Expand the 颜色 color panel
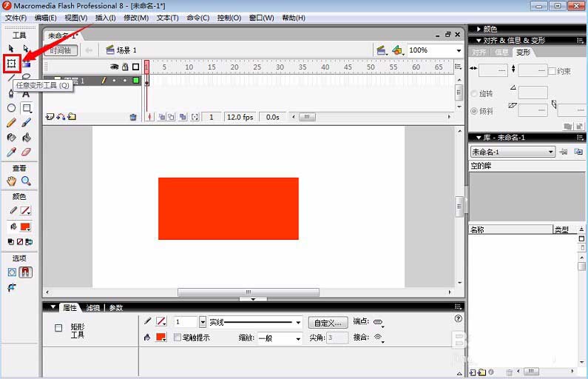The image size is (588, 379). coord(487,29)
